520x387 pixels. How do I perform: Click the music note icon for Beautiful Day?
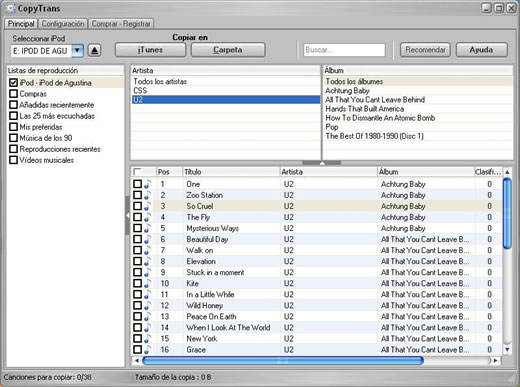point(147,239)
